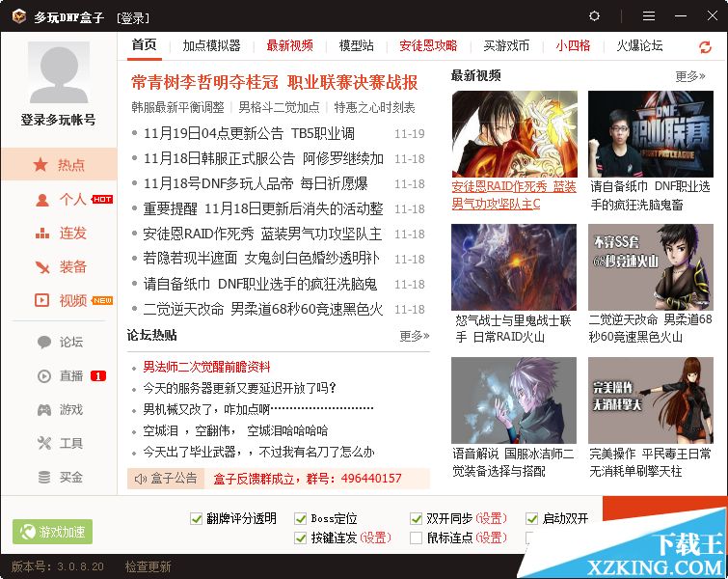728x579 pixels.
Task: Open news 11月19日04点更新公告
Action: (250, 134)
